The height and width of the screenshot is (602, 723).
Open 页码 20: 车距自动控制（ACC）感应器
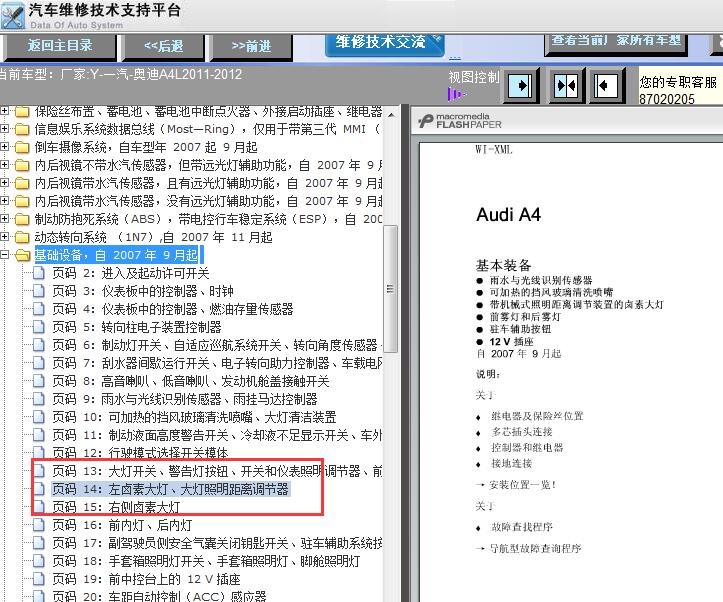pos(160,596)
